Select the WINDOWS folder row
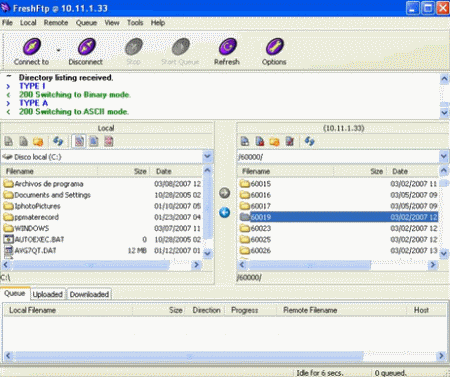The image size is (450, 377). [x=102, y=228]
